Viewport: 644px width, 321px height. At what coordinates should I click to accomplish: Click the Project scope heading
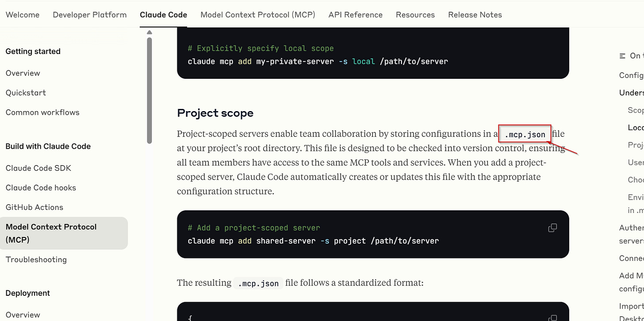coord(215,113)
